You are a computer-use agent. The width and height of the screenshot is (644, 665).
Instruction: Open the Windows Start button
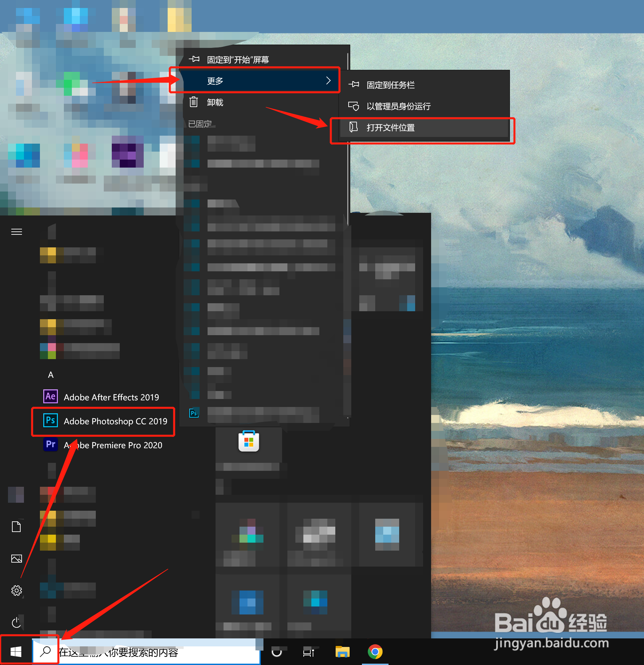click(x=16, y=651)
